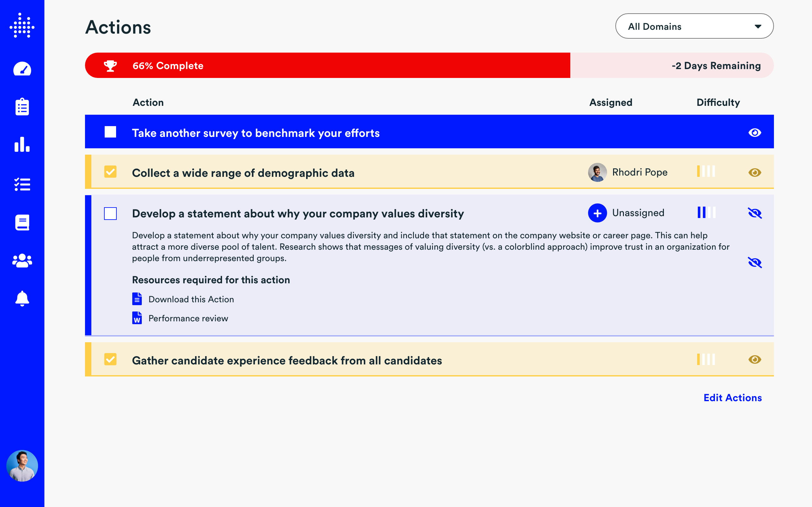The height and width of the screenshot is (507, 812).
Task: Click Edit Actions link
Action: (732, 398)
